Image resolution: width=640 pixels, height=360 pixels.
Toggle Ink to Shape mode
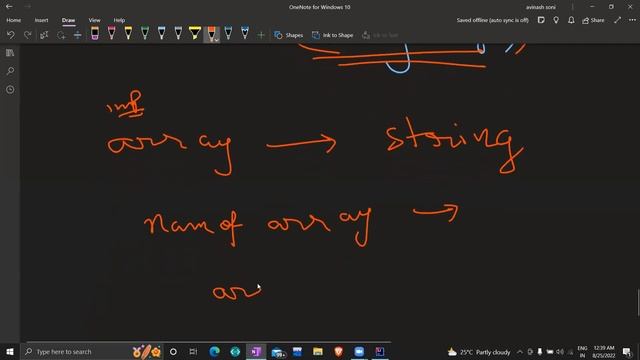click(332, 35)
